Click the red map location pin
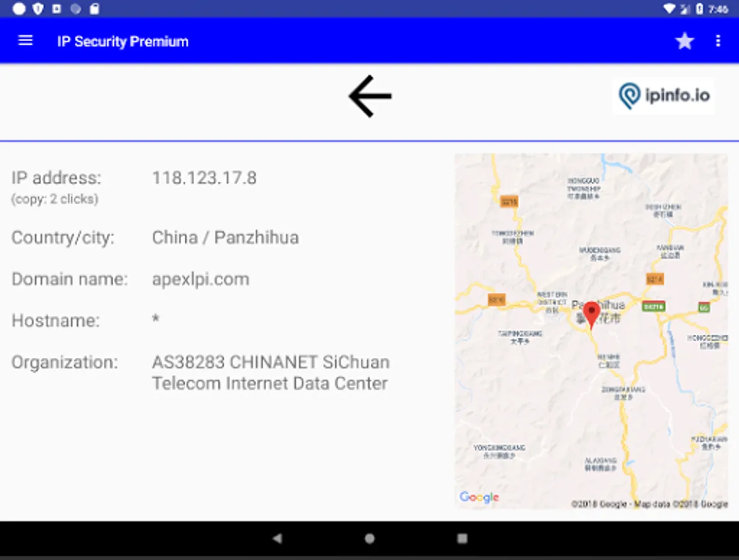 pos(592,315)
